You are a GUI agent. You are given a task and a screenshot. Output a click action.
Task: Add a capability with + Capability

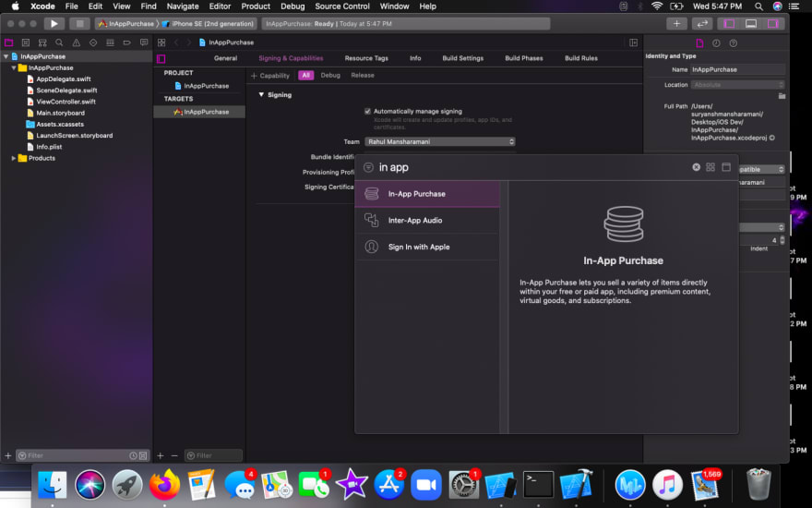269,76
